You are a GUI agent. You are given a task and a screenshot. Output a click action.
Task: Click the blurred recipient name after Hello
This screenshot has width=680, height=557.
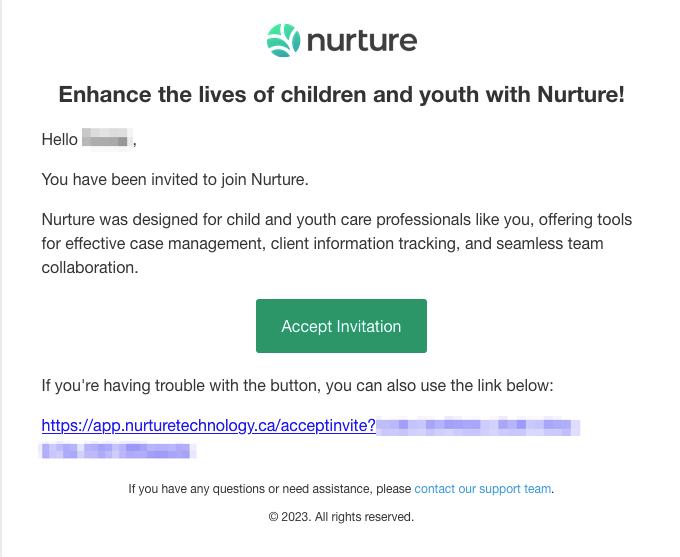[x=106, y=140]
